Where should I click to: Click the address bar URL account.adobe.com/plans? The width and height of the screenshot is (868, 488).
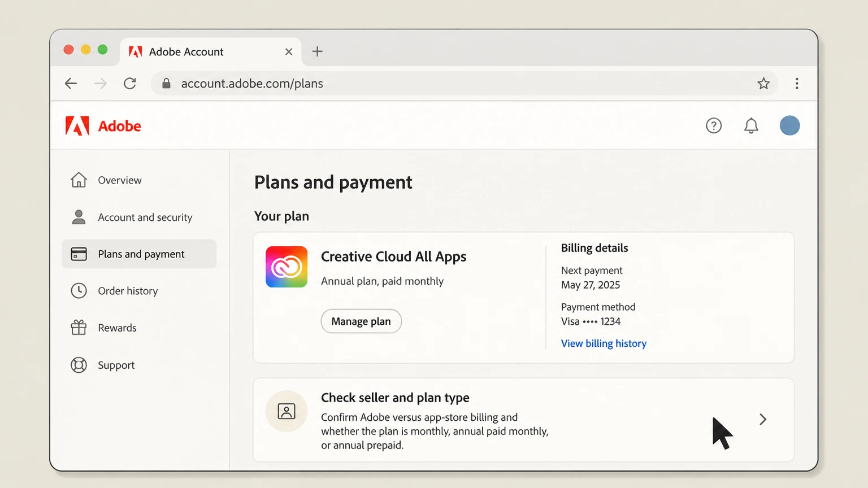(x=252, y=84)
